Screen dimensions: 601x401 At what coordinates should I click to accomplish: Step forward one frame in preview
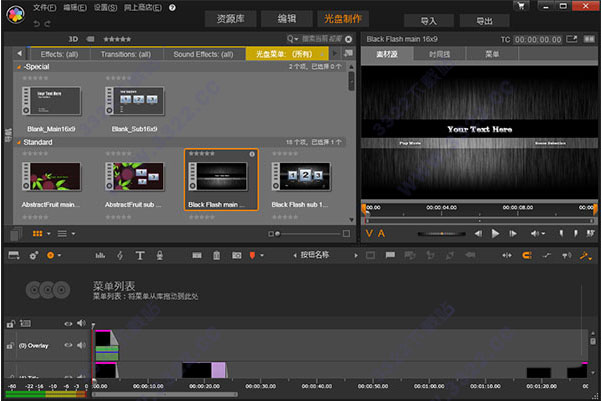pyautogui.click(x=513, y=233)
